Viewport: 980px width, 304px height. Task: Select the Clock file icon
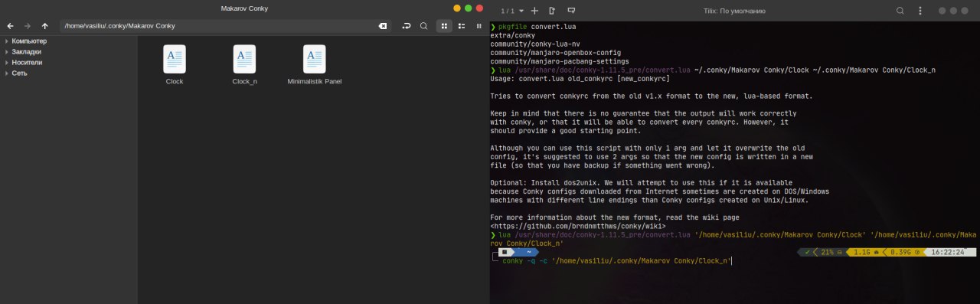pyautogui.click(x=175, y=59)
